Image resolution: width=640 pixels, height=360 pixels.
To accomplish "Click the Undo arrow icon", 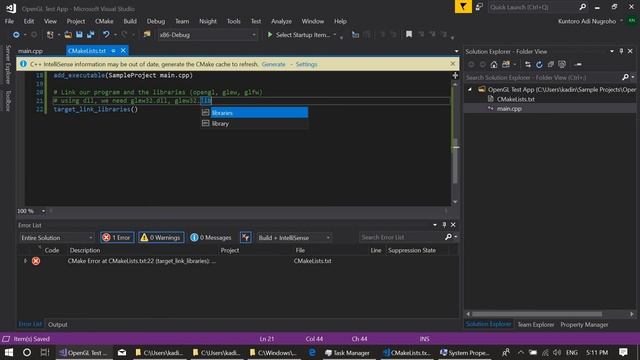I will 106,35.
